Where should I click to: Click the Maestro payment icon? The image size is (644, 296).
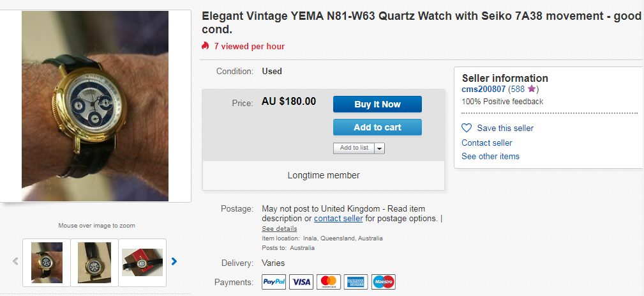click(384, 282)
